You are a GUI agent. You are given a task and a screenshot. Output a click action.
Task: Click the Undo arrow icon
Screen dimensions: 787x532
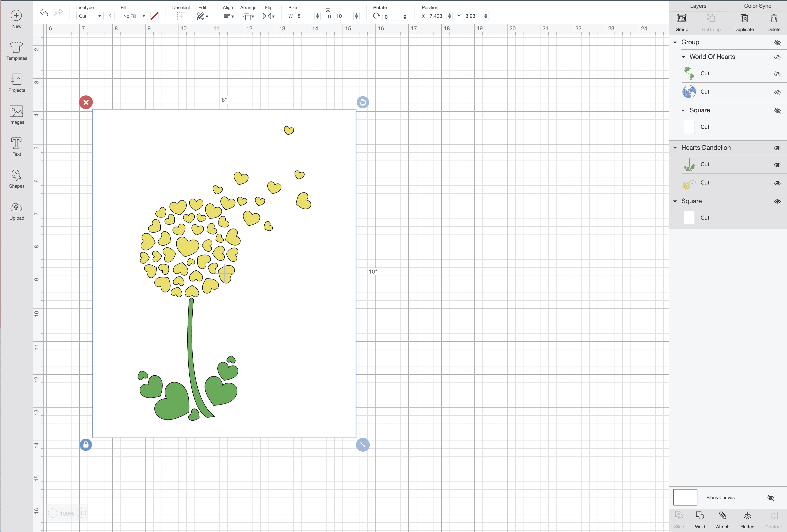pyautogui.click(x=44, y=13)
